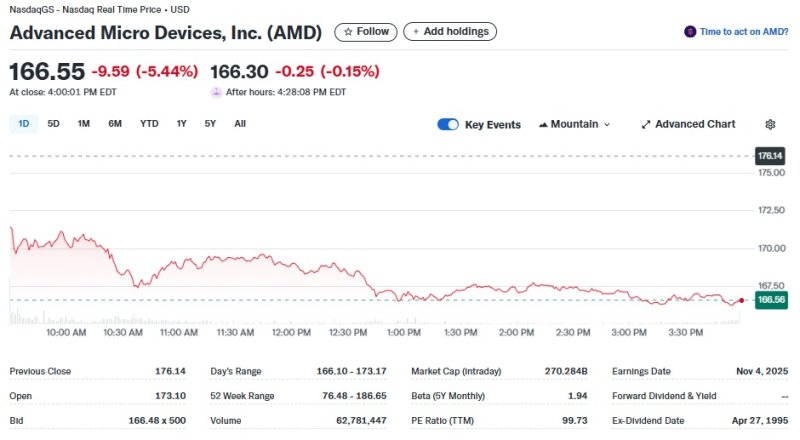
Task: Click the red end-of-line price marker
Action: [x=741, y=299]
